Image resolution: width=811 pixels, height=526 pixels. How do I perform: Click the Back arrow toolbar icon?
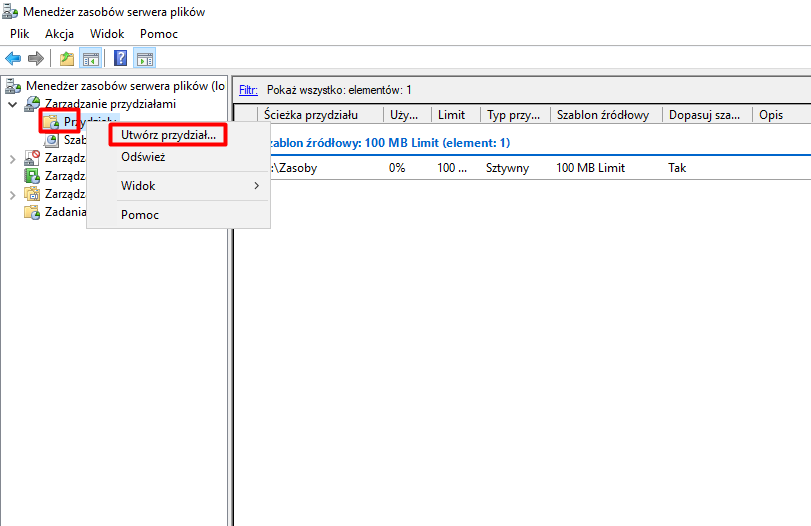(14, 58)
